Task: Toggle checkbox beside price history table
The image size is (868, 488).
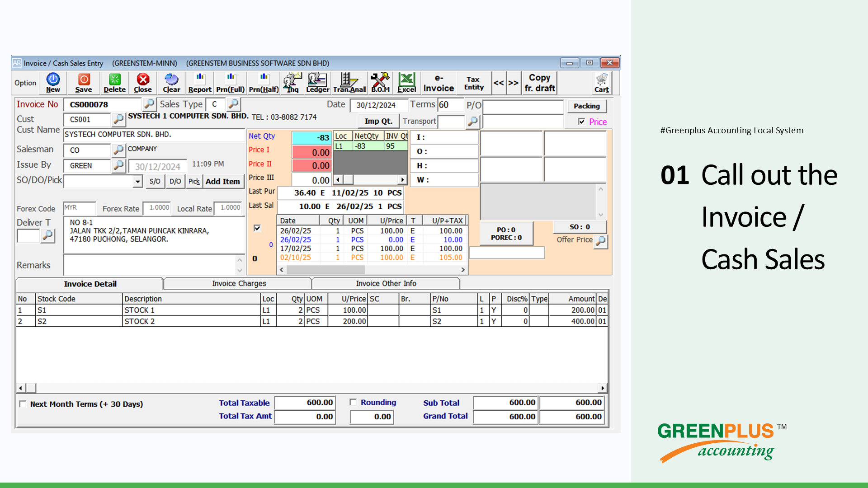Action: pyautogui.click(x=257, y=228)
